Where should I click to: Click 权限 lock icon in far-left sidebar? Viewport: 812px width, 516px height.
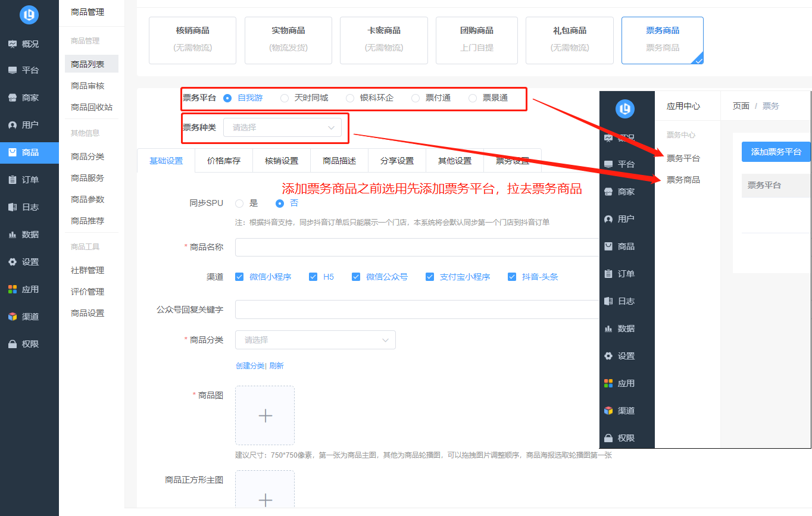pyautogui.click(x=13, y=344)
